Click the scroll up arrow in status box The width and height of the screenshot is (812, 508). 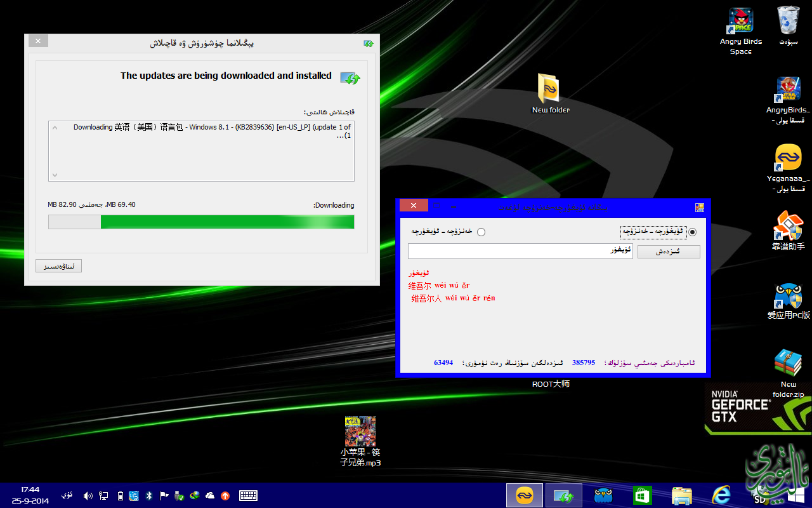click(x=55, y=128)
